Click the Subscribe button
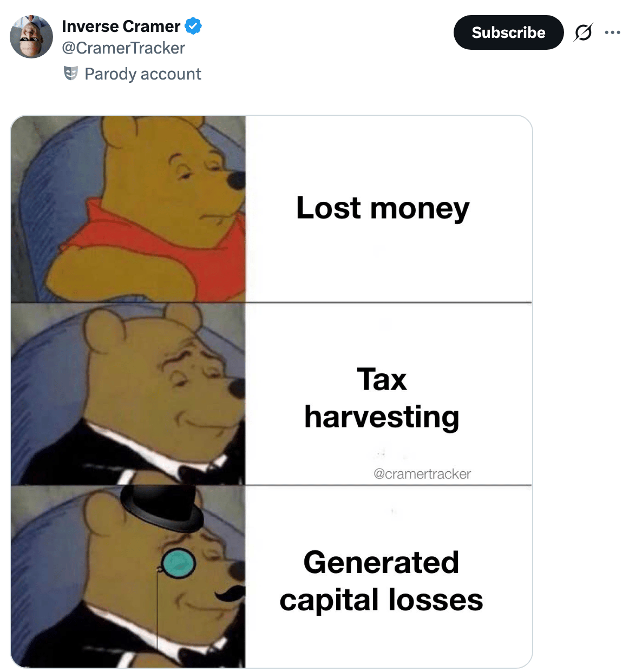629x672 pixels. coord(508,32)
